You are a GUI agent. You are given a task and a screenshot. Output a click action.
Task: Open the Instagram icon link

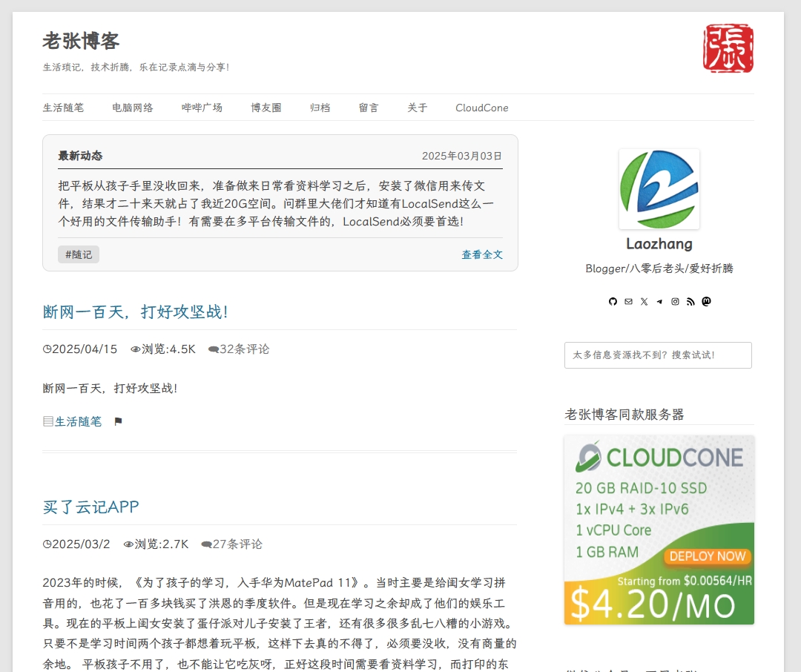[675, 301]
